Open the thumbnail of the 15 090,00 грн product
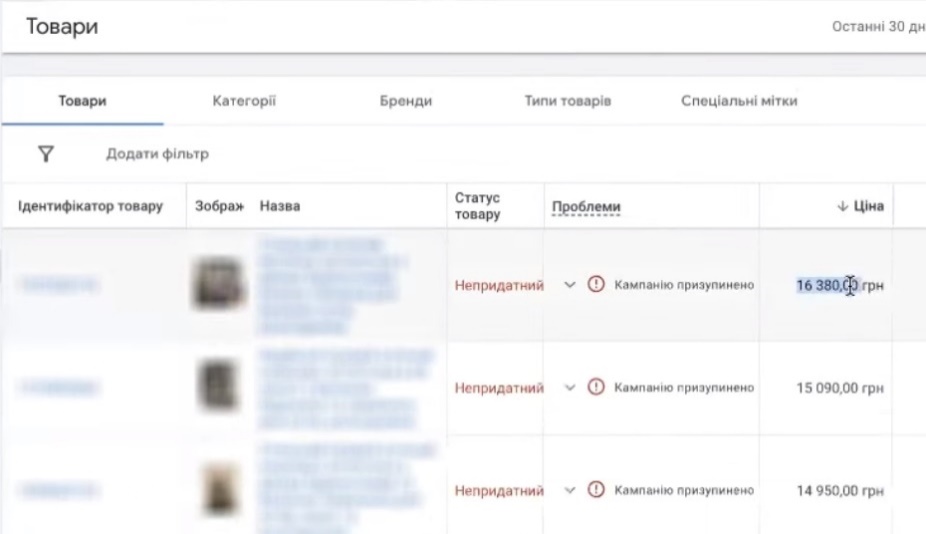926x534 pixels. click(x=217, y=388)
